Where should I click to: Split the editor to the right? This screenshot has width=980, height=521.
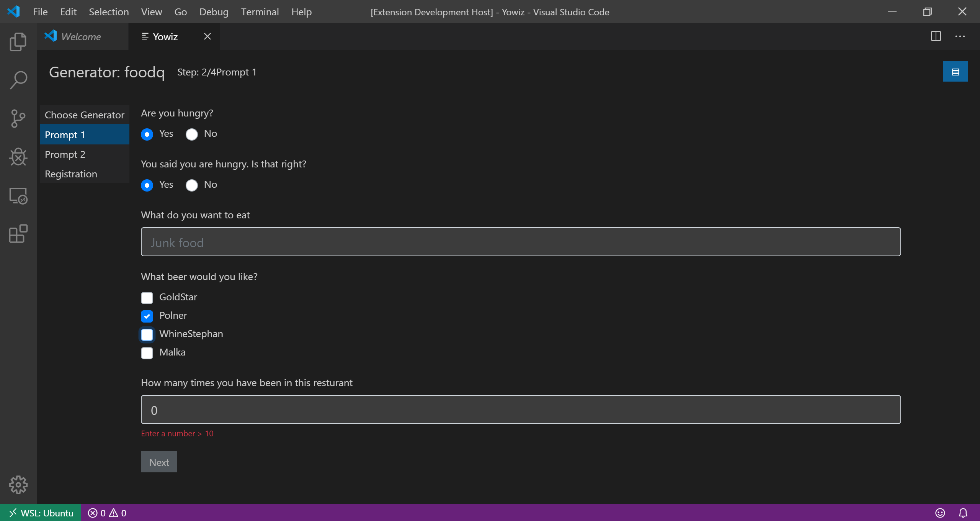[936, 36]
